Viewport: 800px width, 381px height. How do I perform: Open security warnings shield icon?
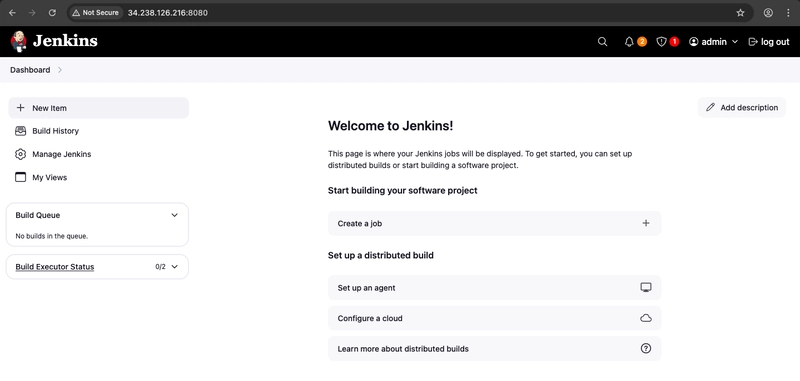pyautogui.click(x=661, y=42)
